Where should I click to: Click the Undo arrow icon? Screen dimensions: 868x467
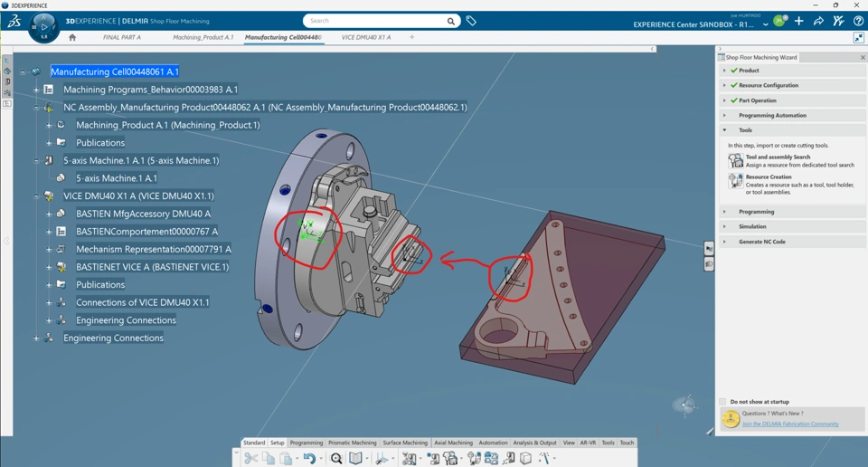click(309, 458)
